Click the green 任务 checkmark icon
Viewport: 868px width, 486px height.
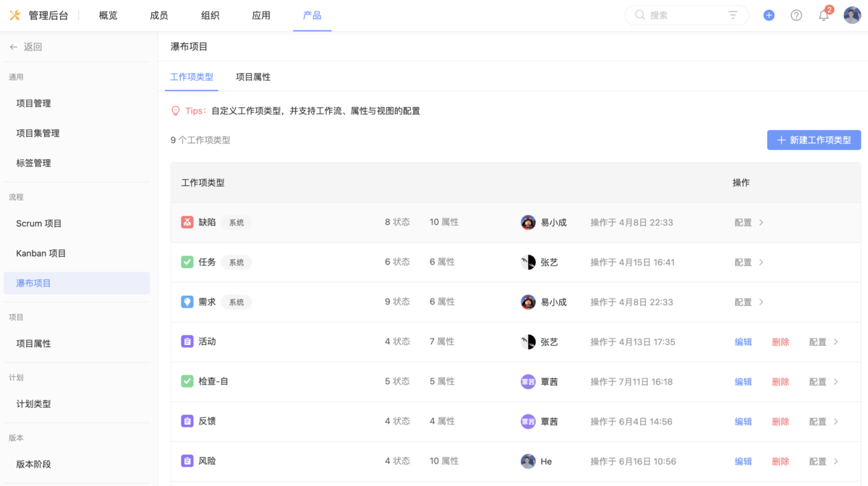pyautogui.click(x=188, y=262)
